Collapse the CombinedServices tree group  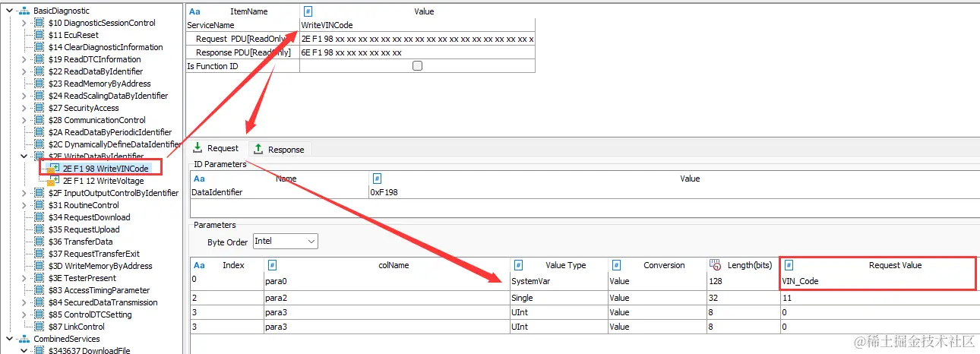click(x=8, y=339)
